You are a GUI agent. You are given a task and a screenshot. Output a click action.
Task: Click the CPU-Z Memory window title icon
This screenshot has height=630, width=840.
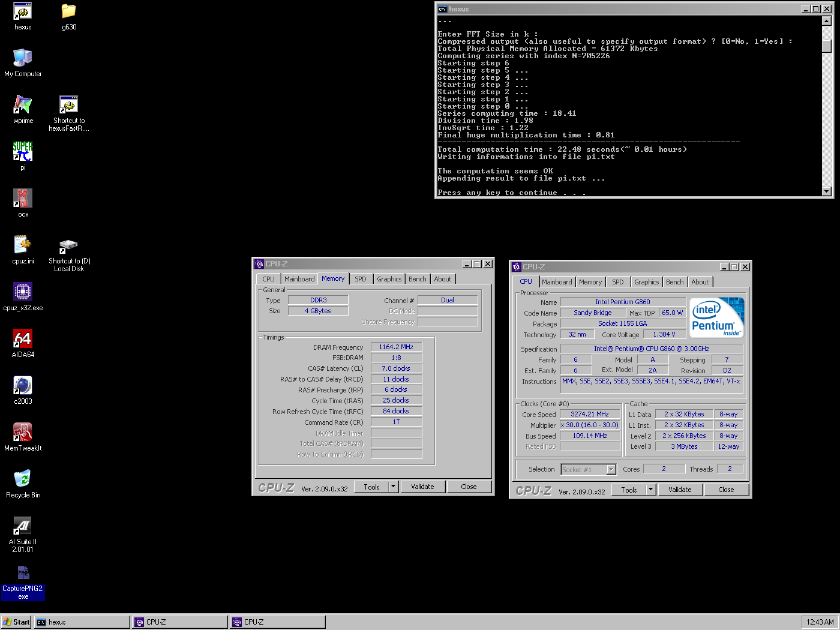259,264
